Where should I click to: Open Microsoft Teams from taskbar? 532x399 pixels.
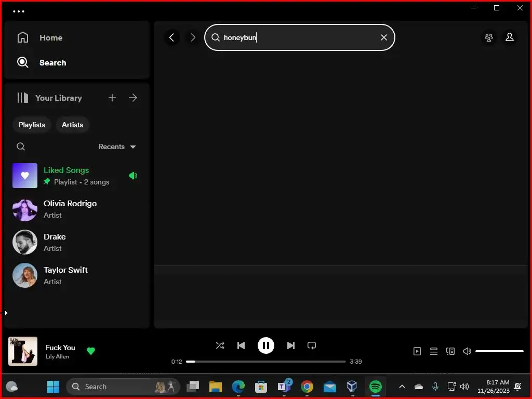284,387
